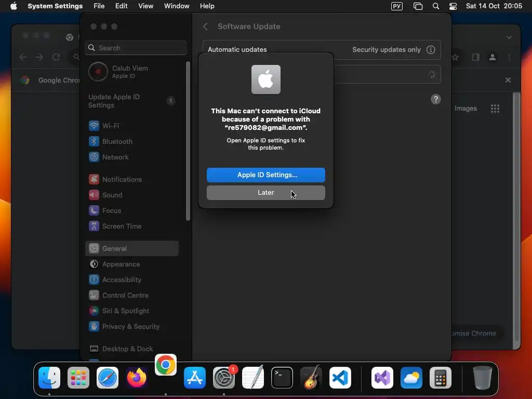
Task: Bookmark page star in Chrome window
Action: pos(455,57)
